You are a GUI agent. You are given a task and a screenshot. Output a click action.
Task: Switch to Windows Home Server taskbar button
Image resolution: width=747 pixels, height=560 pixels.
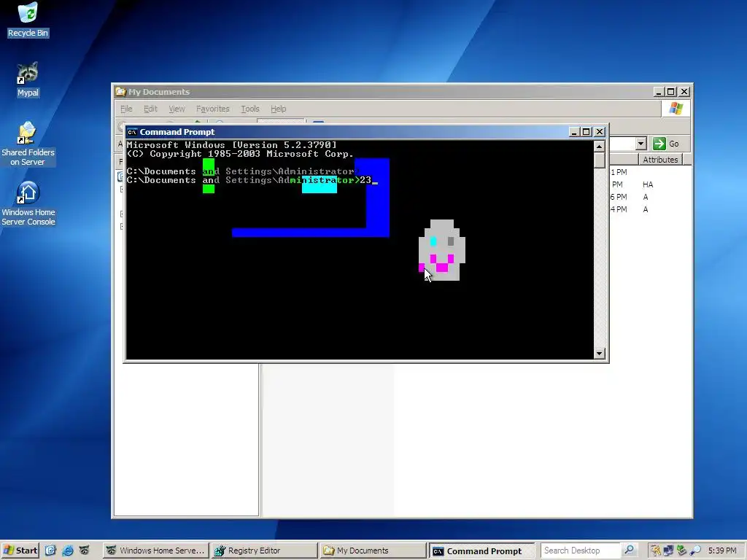click(155, 551)
